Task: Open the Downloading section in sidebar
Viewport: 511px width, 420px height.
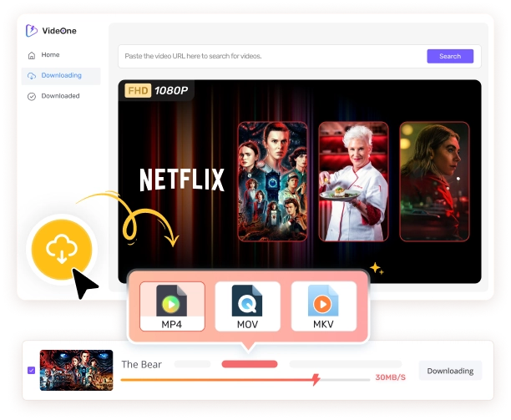Action: click(x=61, y=76)
